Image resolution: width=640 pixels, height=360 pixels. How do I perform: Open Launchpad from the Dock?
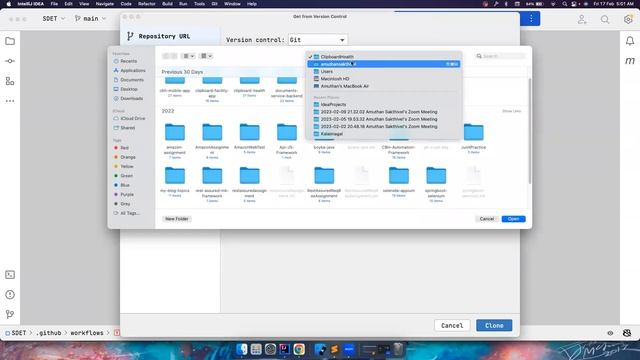tap(256, 349)
